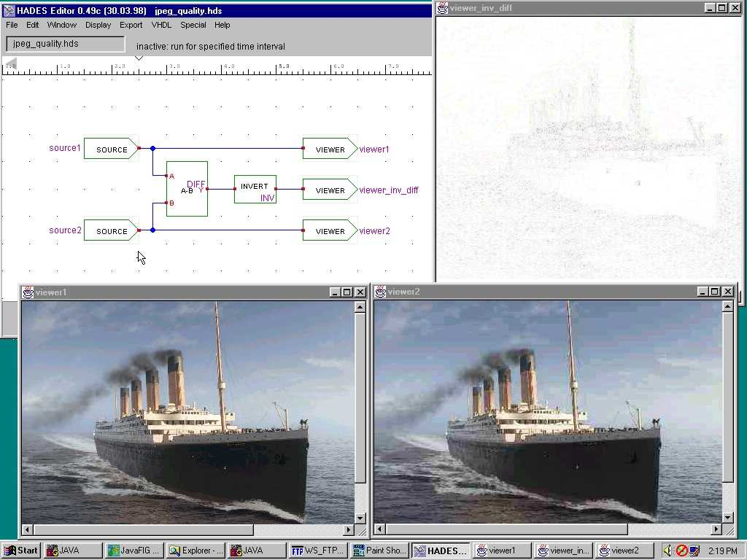The image size is (747, 560).
Task: Click the DIFF A-B subtractor component
Action: pos(187,189)
